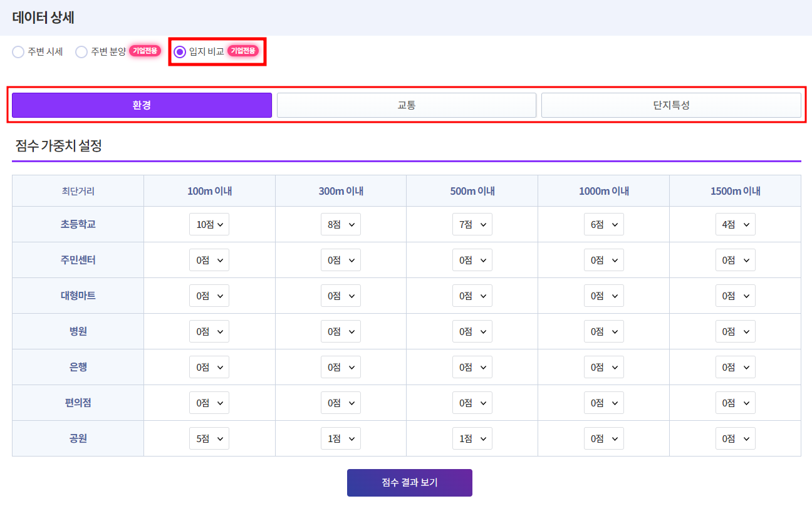Open 은행 1500m 이내 score dropdown

[735, 367]
